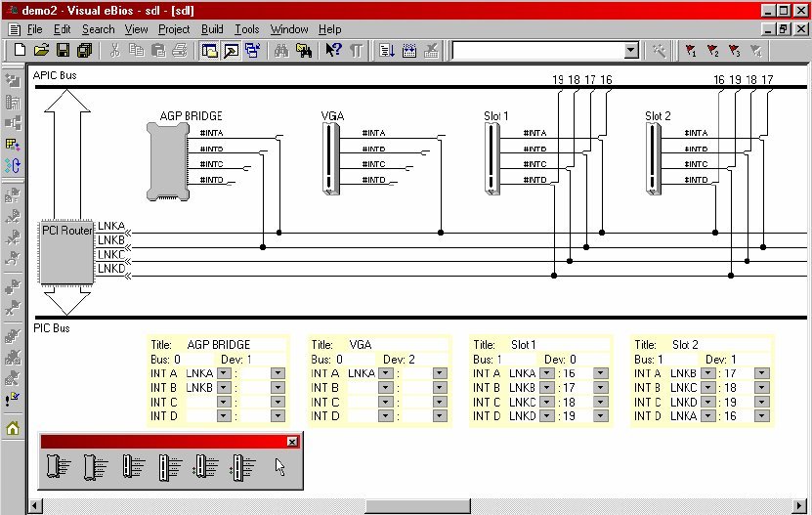812x515 pixels.
Task: Click the Save floppy disk icon
Action: 63,50
